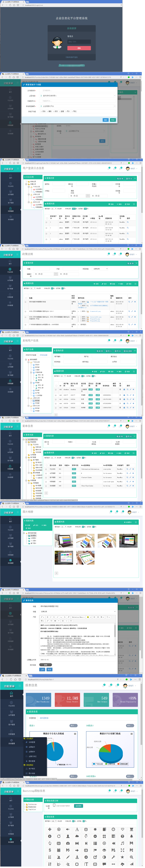145x868 pixels.
Task: Select the bell icon in Bootstrap icon grid
Action: click(132, 836)
